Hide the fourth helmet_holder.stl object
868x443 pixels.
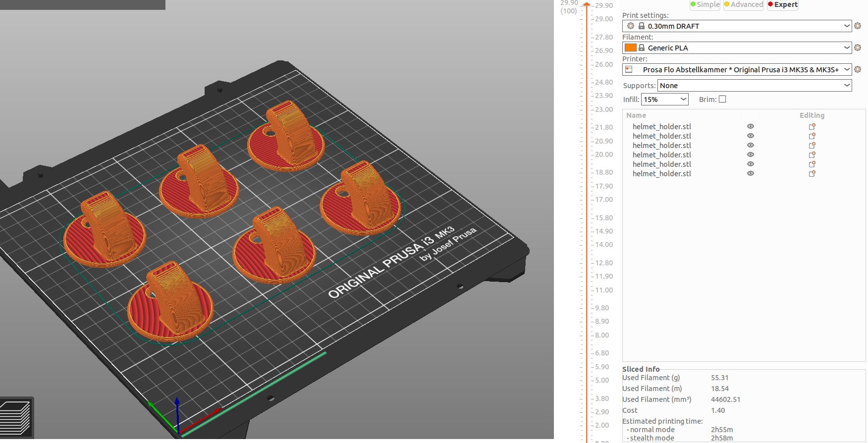(751, 155)
